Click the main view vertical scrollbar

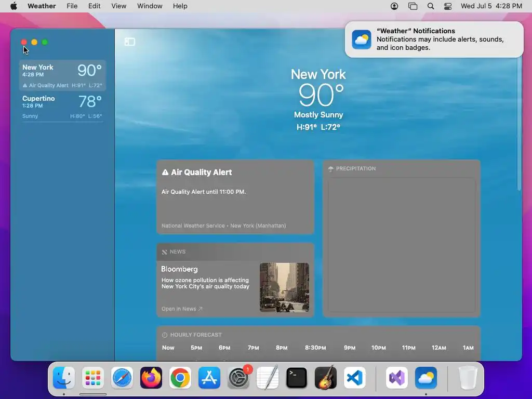pos(519,124)
